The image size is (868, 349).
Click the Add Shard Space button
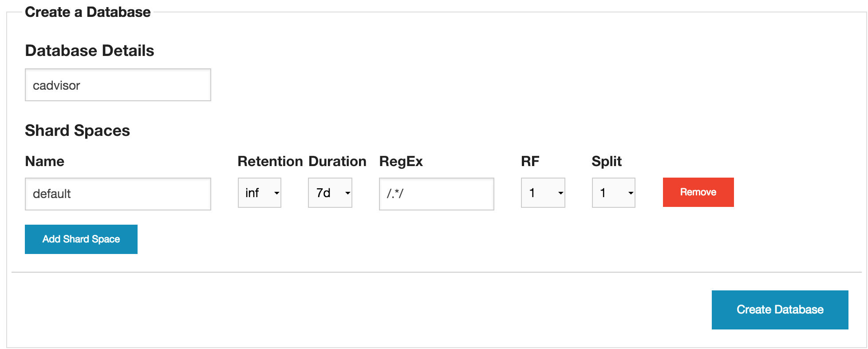(x=81, y=239)
